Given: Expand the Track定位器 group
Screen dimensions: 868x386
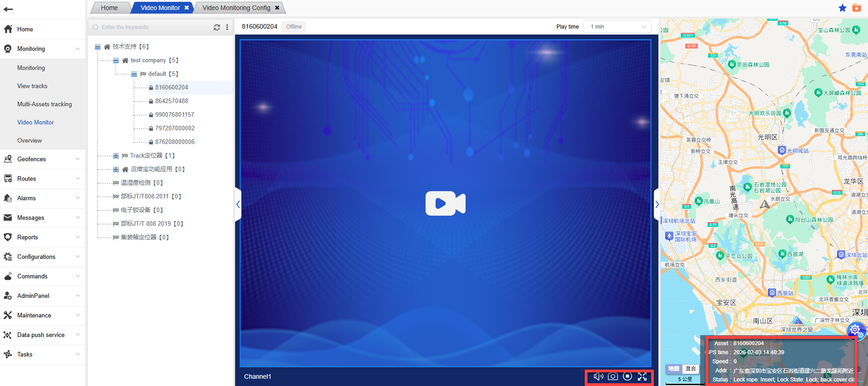Looking at the screenshot, I should click(116, 156).
